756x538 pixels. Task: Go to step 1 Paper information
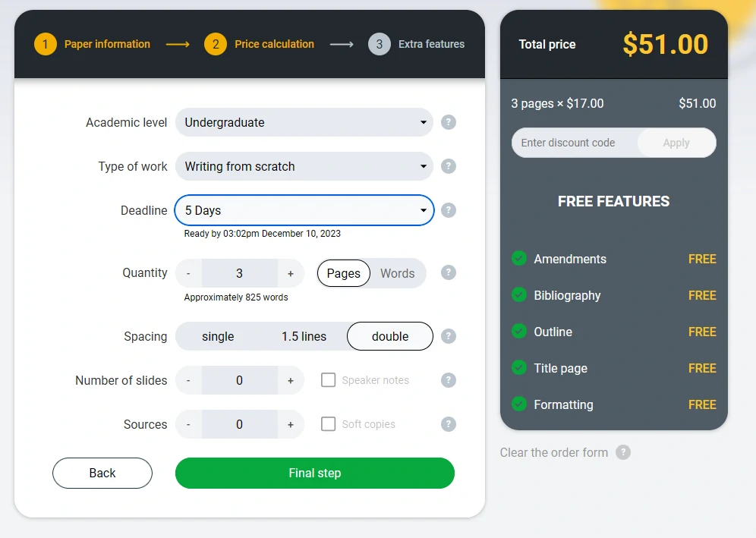(93, 44)
